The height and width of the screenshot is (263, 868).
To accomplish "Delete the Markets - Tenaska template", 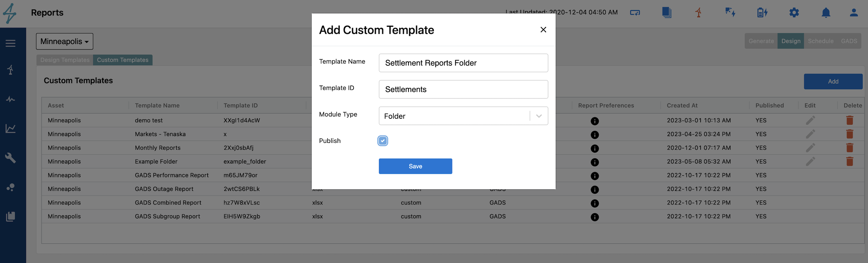I will coord(850,134).
